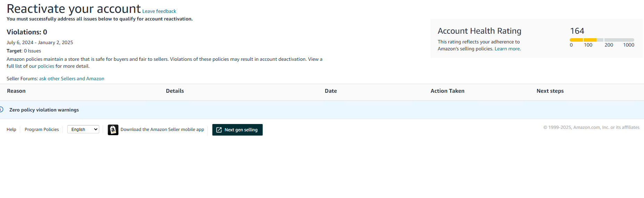This screenshot has width=644, height=198.
Task: Click the July 6, 2024 - January 2, 2025 date range
Action: coord(40,42)
